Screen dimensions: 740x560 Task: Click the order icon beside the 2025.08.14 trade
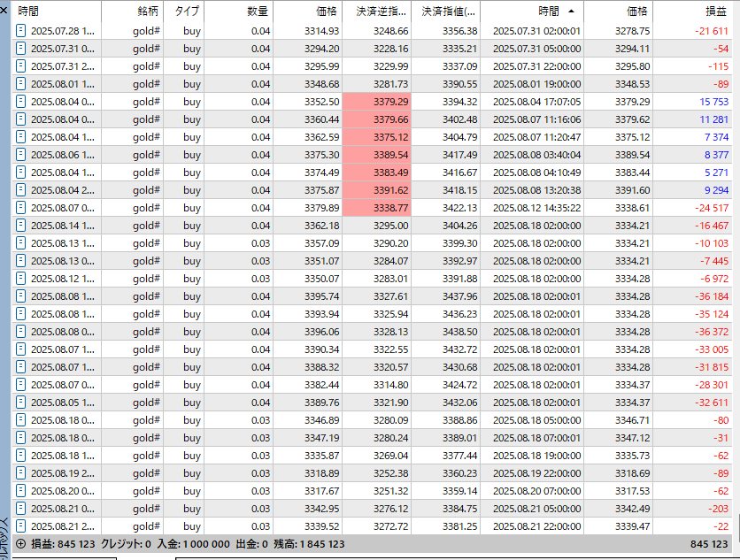pyautogui.click(x=20, y=226)
